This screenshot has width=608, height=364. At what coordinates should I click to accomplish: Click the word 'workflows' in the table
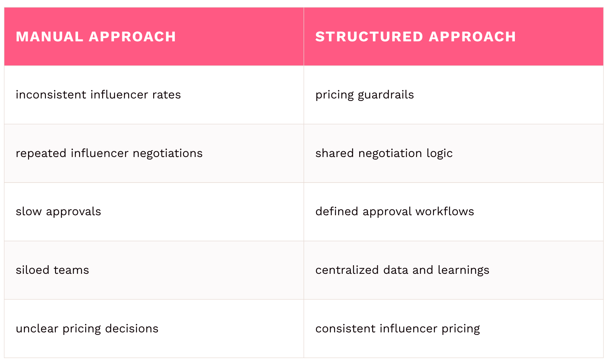(445, 212)
